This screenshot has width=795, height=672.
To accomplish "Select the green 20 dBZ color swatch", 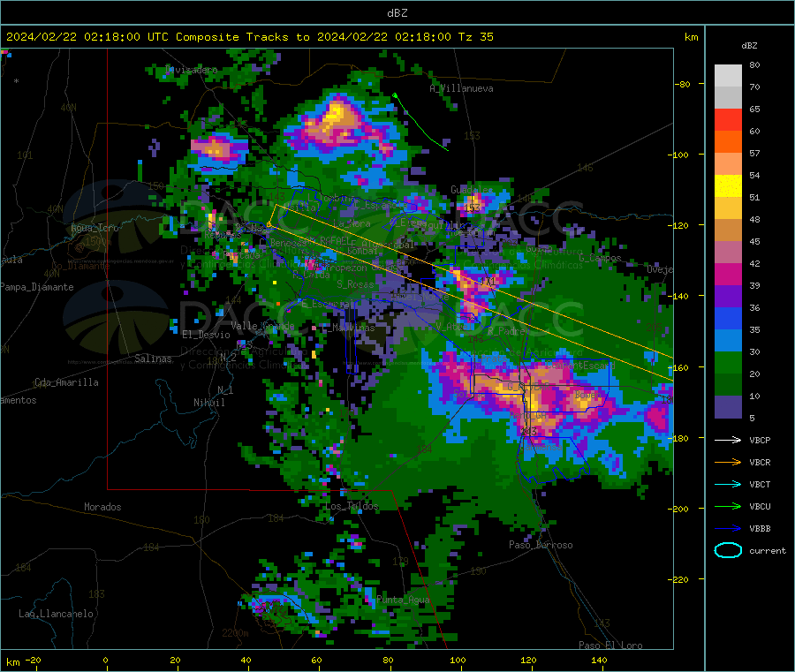I will pos(728,362).
